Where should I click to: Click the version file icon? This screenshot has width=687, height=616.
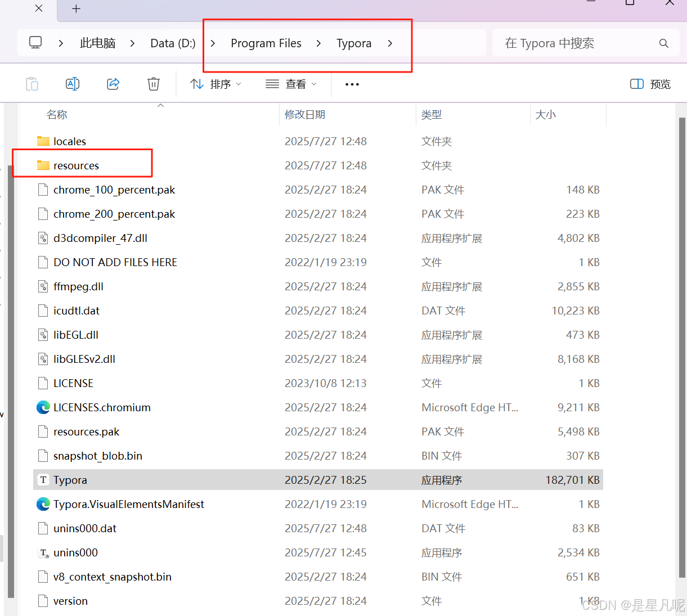[x=43, y=601]
